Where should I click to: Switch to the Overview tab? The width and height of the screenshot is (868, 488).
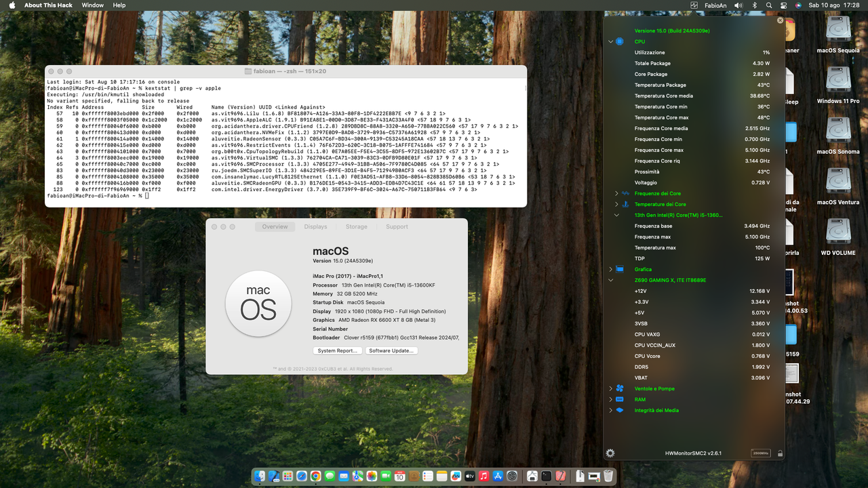point(275,226)
